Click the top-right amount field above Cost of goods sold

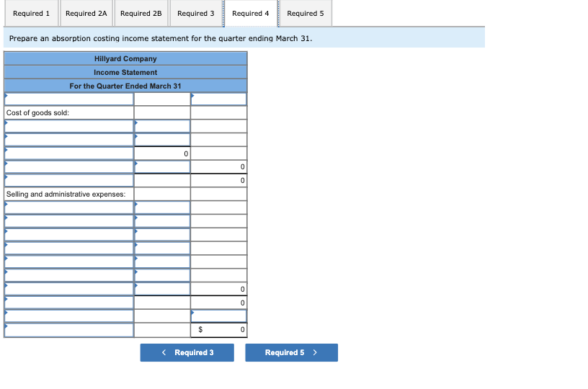pyautogui.click(x=218, y=99)
